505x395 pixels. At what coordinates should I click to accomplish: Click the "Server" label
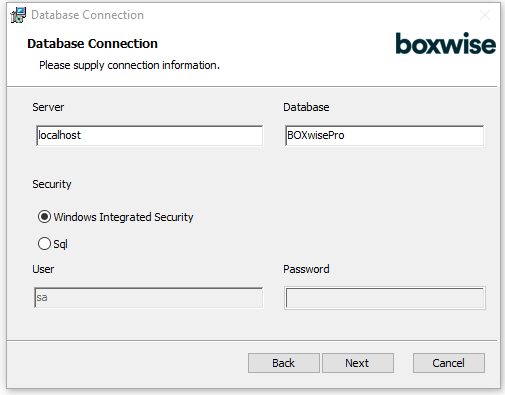(48, 107)
